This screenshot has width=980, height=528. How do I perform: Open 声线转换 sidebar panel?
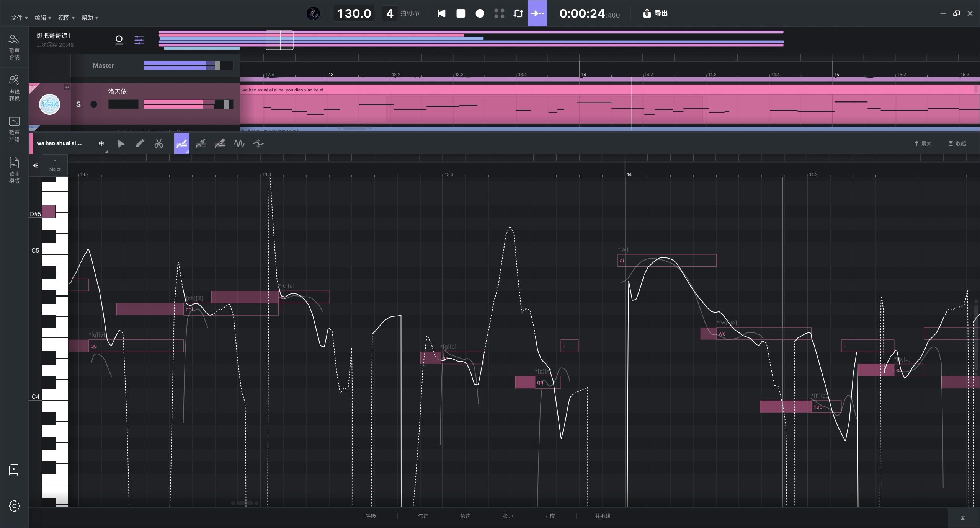click(14, 88)
